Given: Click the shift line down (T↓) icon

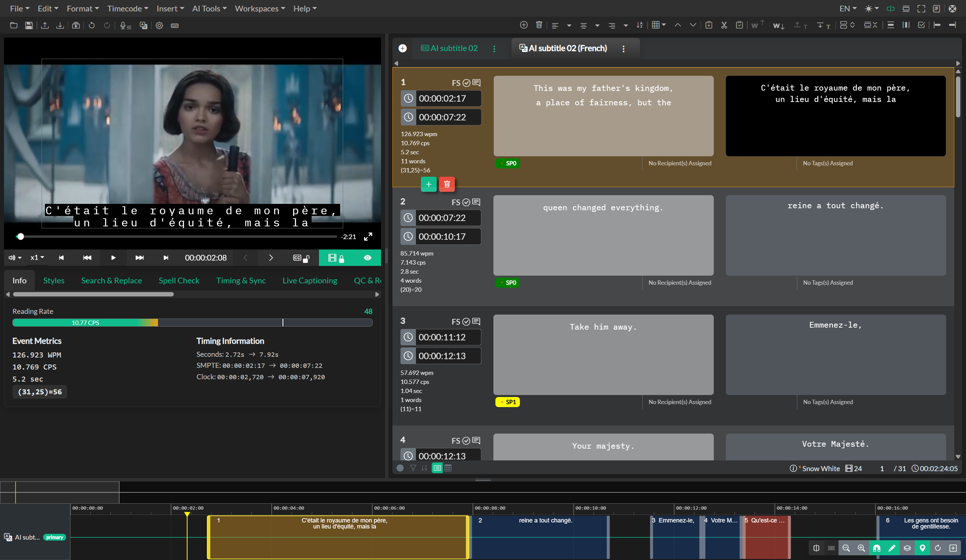Looking at the screenshot, I should pos(823,25).
